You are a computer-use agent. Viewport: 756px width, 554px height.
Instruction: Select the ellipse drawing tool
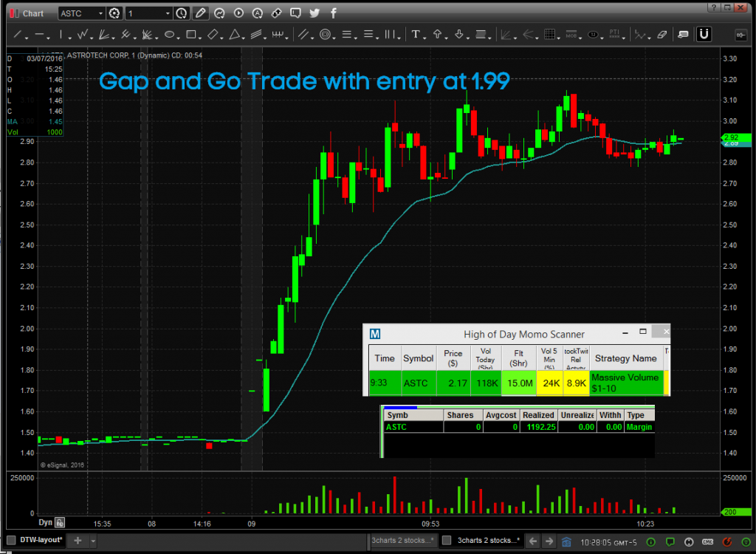[x=169, y=34]
